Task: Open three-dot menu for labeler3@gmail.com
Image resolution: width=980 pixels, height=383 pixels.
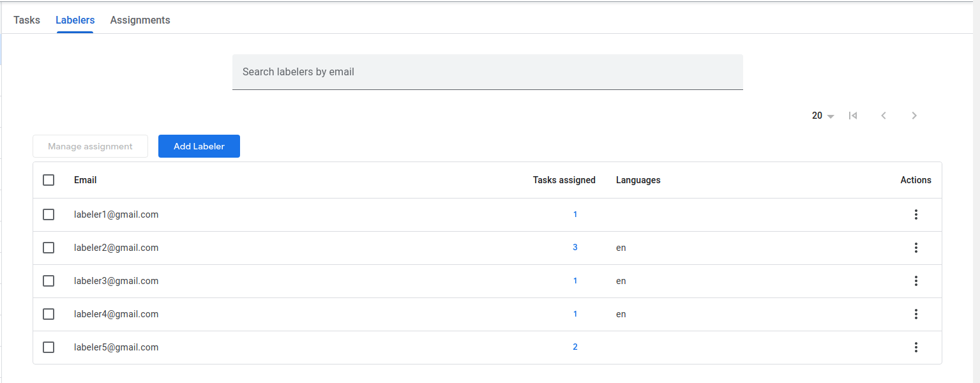Action: point(916,281)
